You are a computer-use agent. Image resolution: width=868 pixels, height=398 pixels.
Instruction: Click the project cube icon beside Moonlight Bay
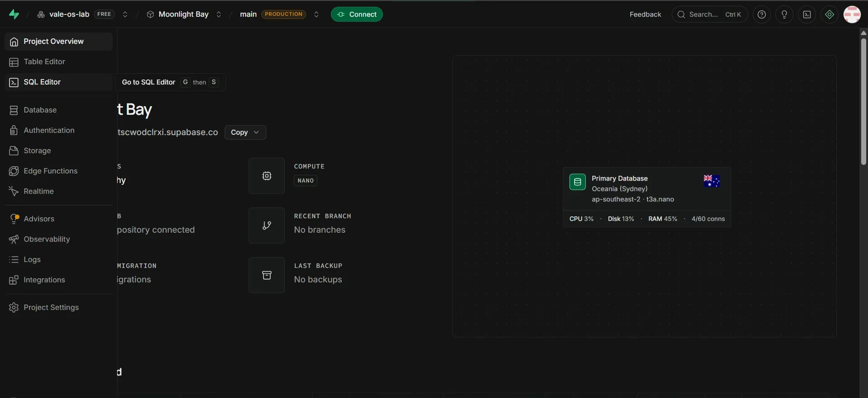coord(151,14)
